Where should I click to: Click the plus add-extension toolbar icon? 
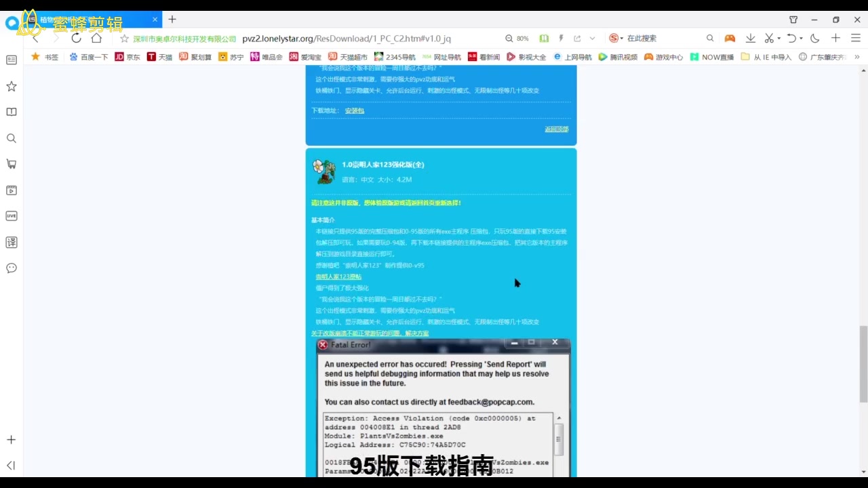[x=836, y=39]
